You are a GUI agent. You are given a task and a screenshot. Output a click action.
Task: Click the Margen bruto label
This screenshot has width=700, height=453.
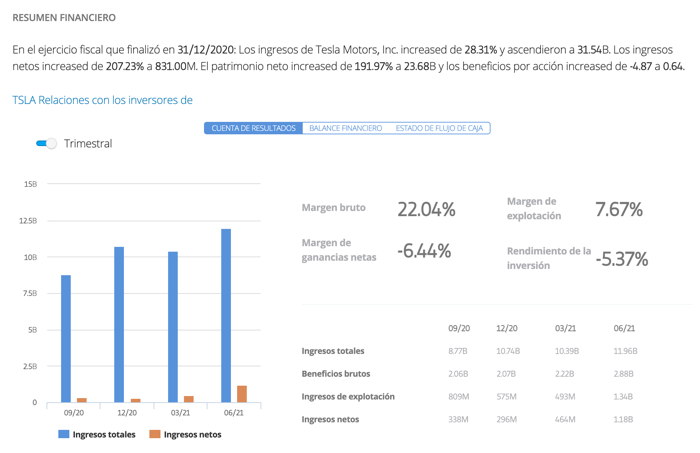[x=333, y=208]
